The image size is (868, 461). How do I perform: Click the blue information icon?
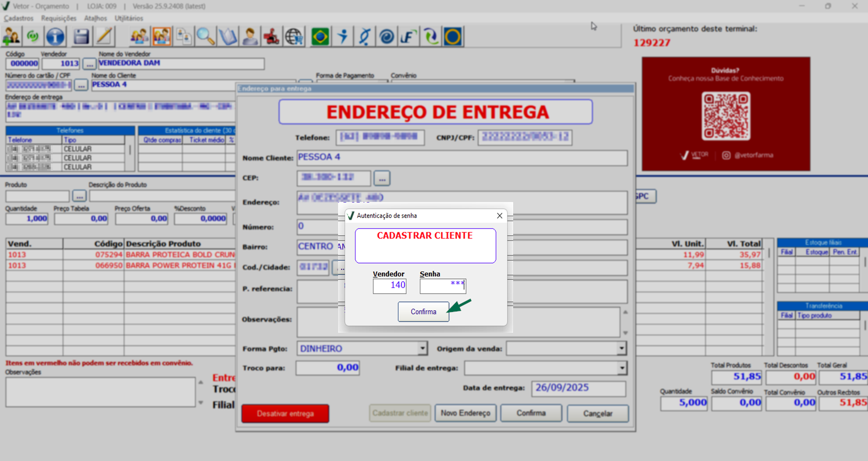[x=55, y=36]
